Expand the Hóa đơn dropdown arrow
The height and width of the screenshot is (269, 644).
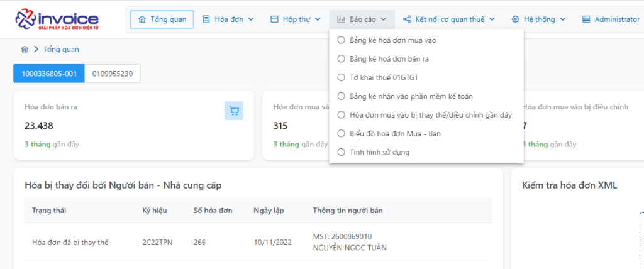pos(251,19)
